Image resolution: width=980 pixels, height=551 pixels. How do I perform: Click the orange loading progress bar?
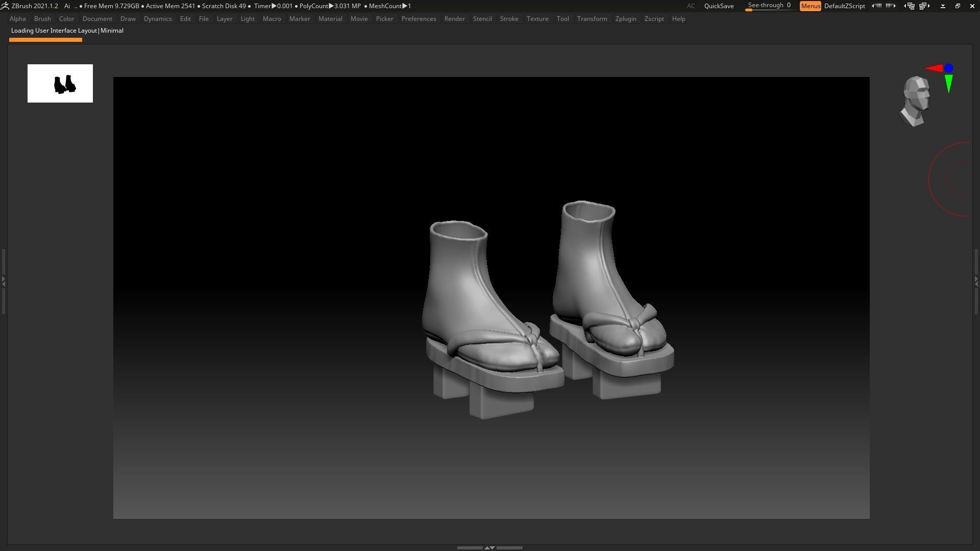[x=45, y=40]
